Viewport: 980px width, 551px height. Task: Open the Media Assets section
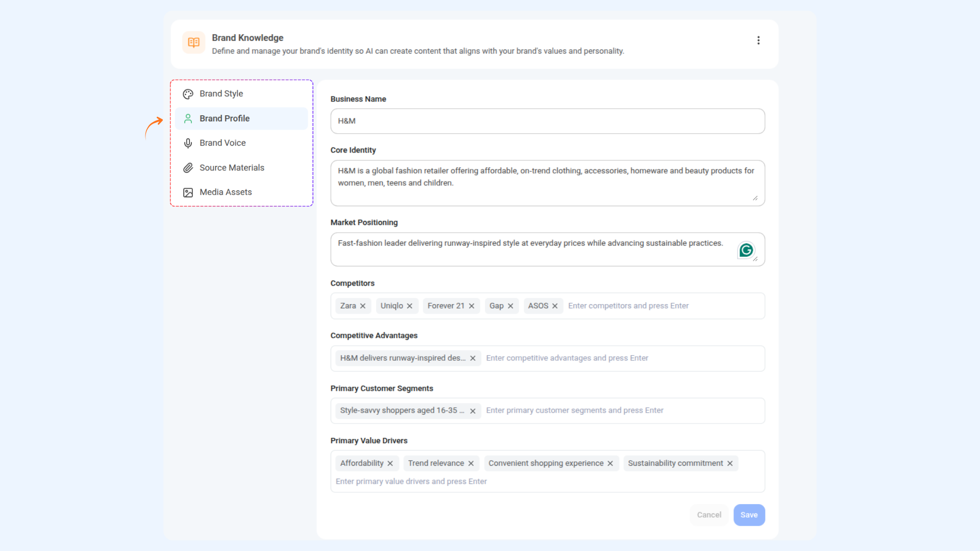tap(241, 192)
